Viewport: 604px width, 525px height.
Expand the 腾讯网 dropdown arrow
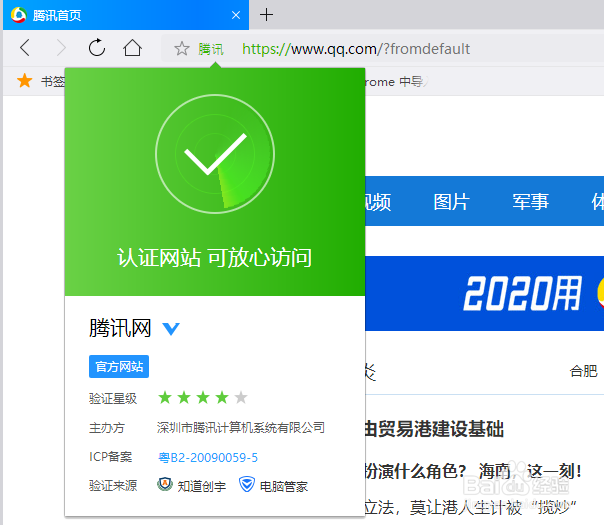coord(171,329)
